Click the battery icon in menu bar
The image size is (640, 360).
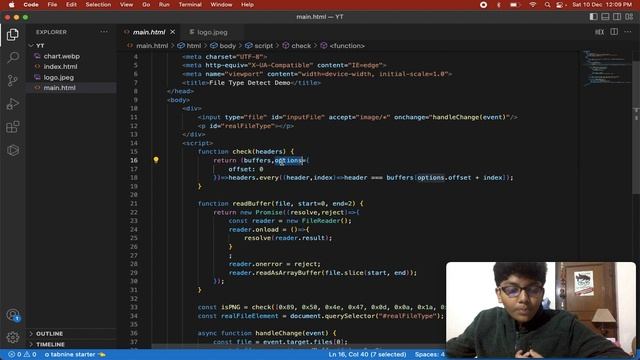point(515,4)
